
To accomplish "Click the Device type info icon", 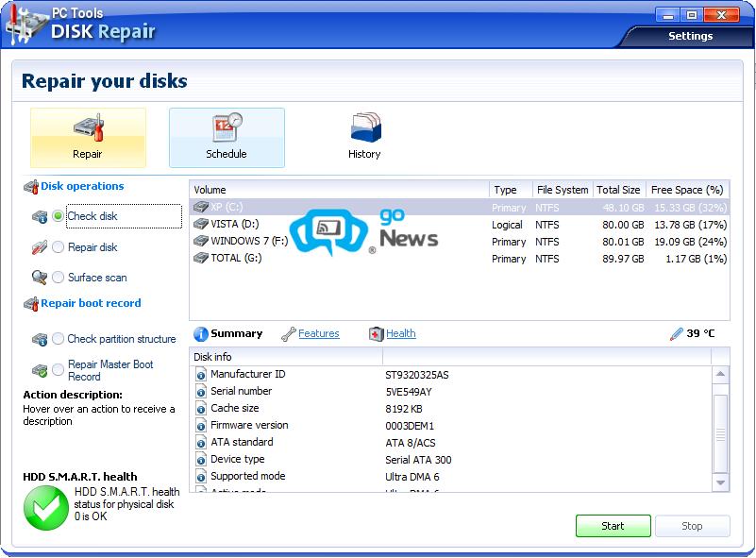I will pyautogui.click(x=201, y=460).
